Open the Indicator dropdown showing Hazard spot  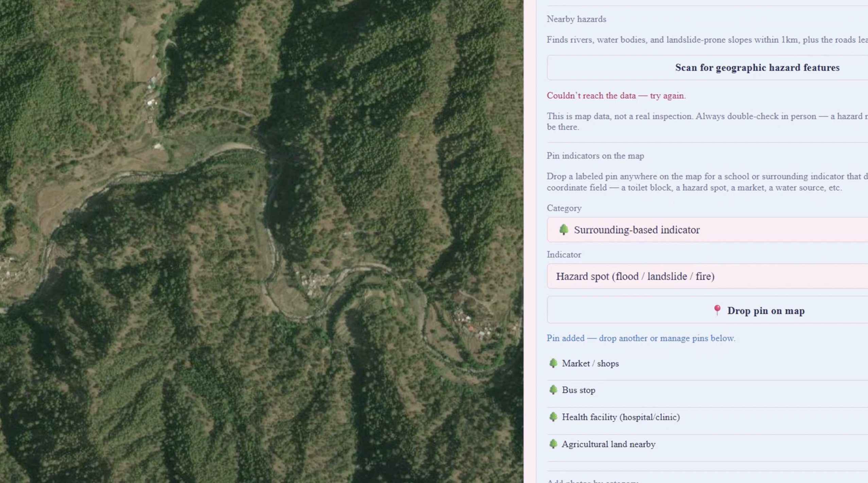pos(707,276)
